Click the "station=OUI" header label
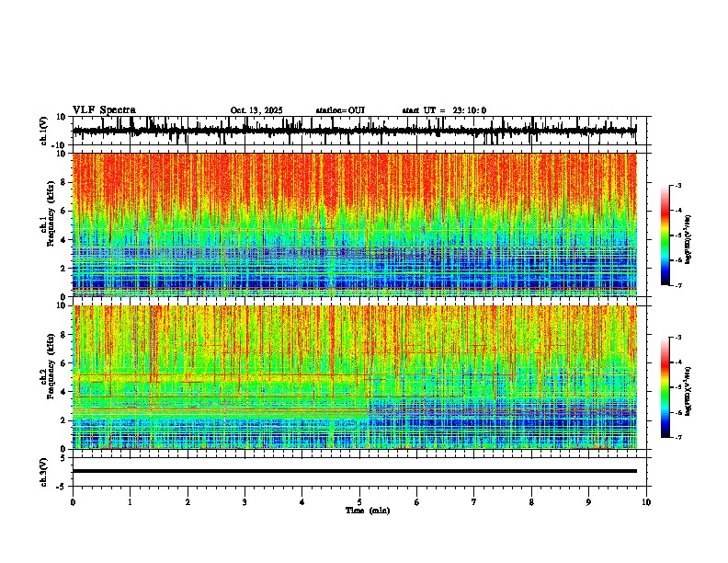This screenshot has height=563, width=728. point(340,110)
